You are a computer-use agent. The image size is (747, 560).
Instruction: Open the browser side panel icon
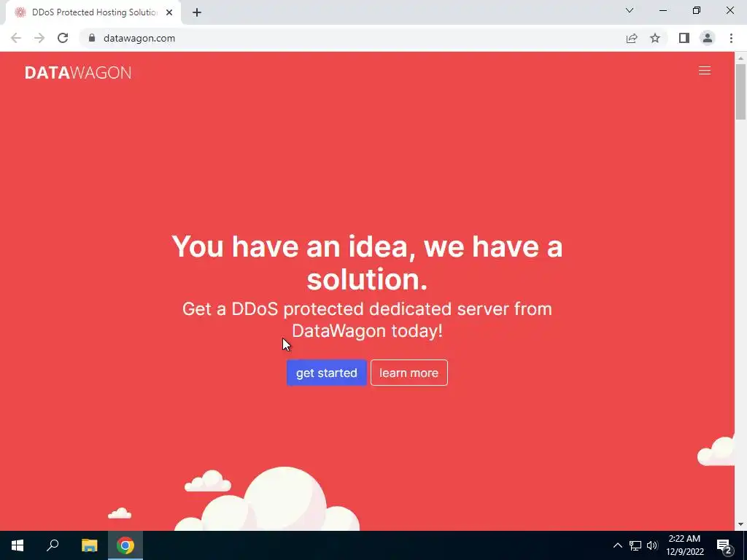point(684,38)
